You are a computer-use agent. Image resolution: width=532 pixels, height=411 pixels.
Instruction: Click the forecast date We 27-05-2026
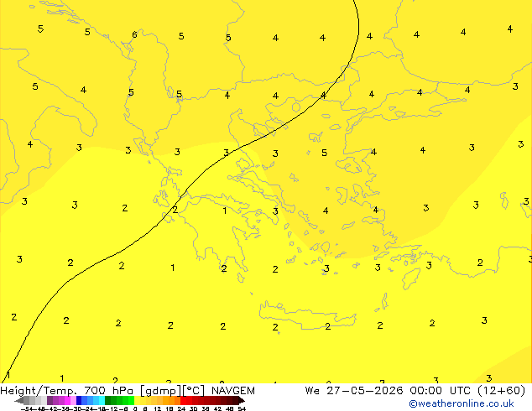(354, 391)
